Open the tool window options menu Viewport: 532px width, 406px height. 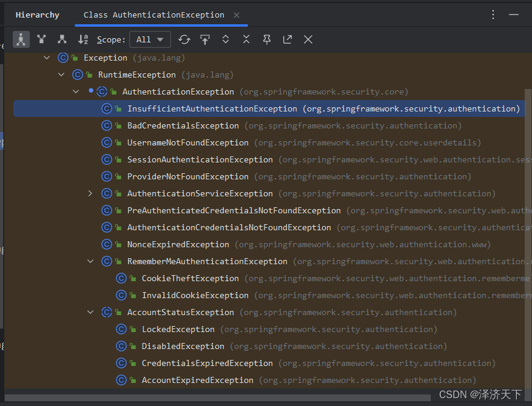[x=493, y=15]
